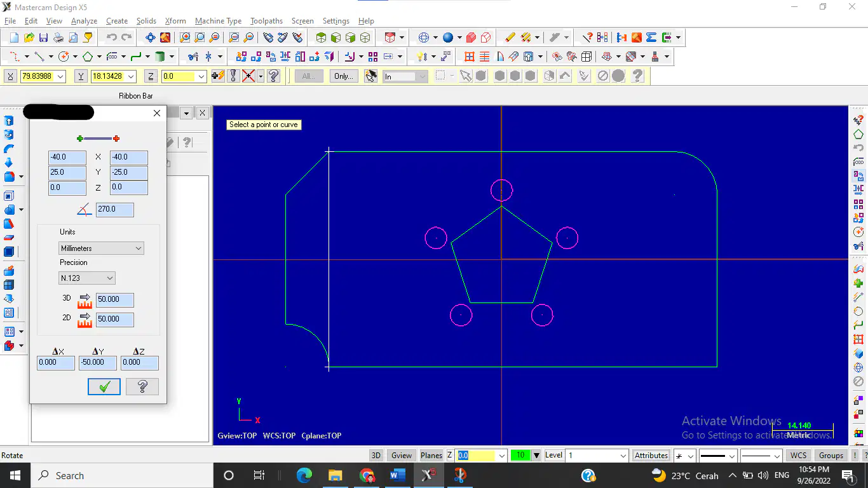Open the X coordinate dropdown
The image size is (868, 488).
click(61, 76)
